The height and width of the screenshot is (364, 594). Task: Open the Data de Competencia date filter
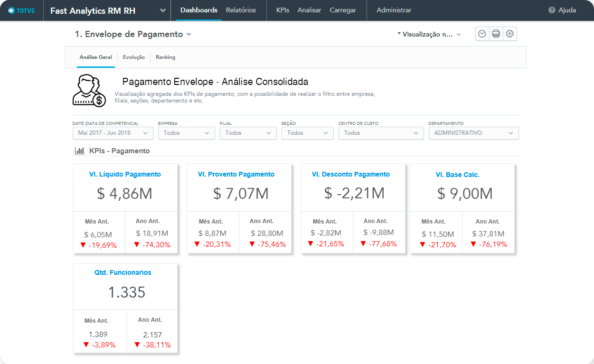(x=113, y=133)
